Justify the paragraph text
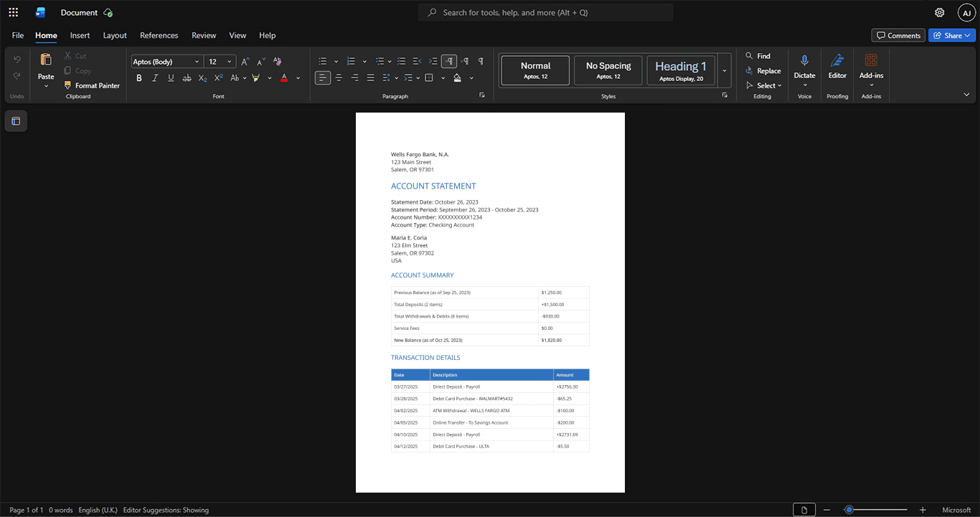980x517 pixels. [x=370, y=77]
